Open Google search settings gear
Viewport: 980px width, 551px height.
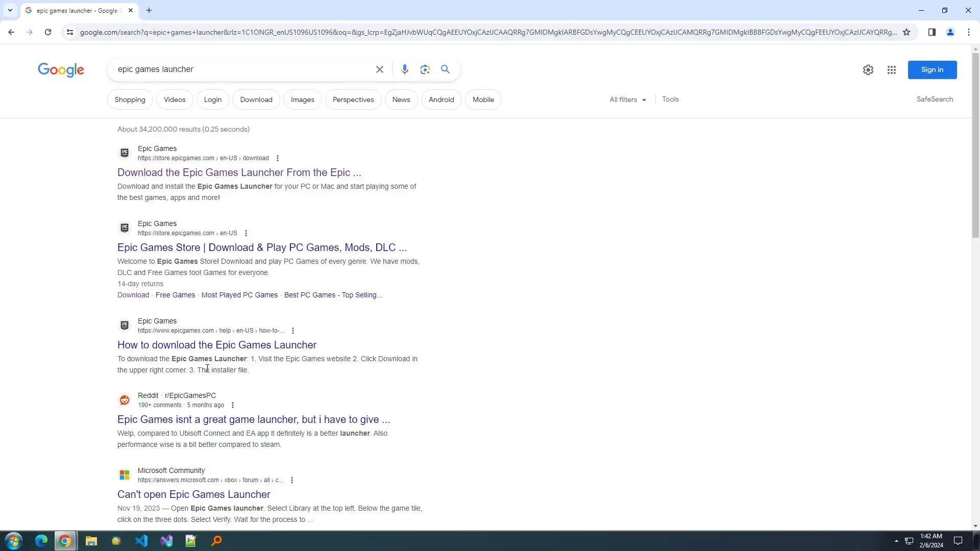(868, 70)
